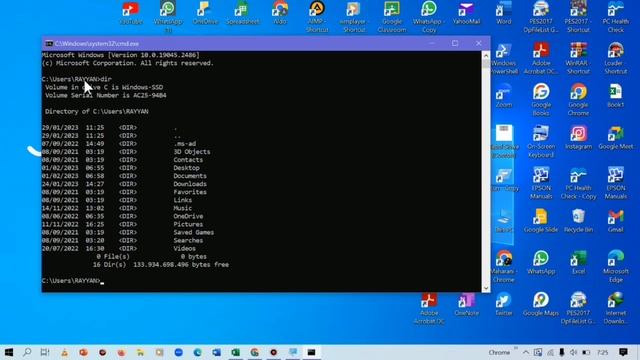The width and height of the screenshot is (640, 360).
Task: Open the Google Slide desktop icon
Action: tap(541, 221)
